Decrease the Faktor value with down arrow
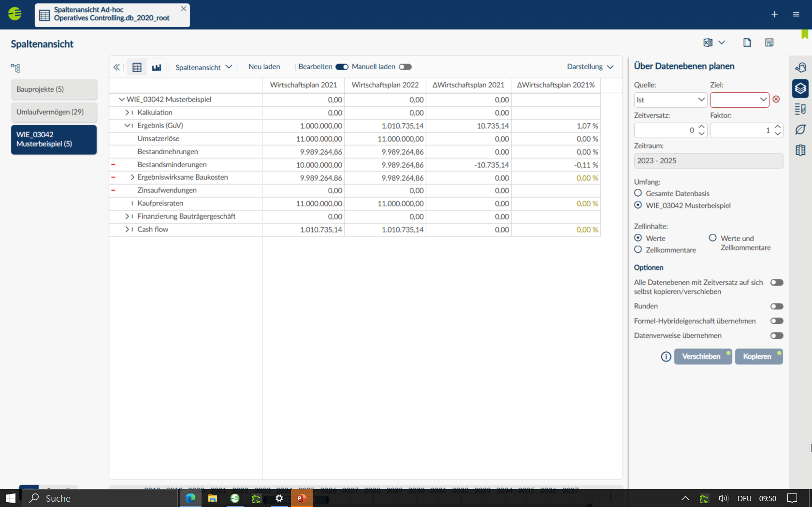 778,133
